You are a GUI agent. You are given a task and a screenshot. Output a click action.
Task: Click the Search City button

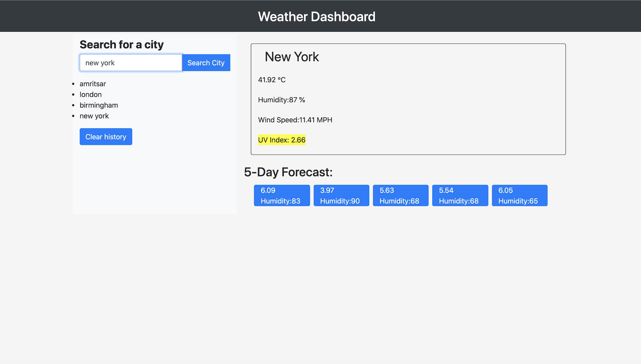pyautogui.click(x=206, y=63)
